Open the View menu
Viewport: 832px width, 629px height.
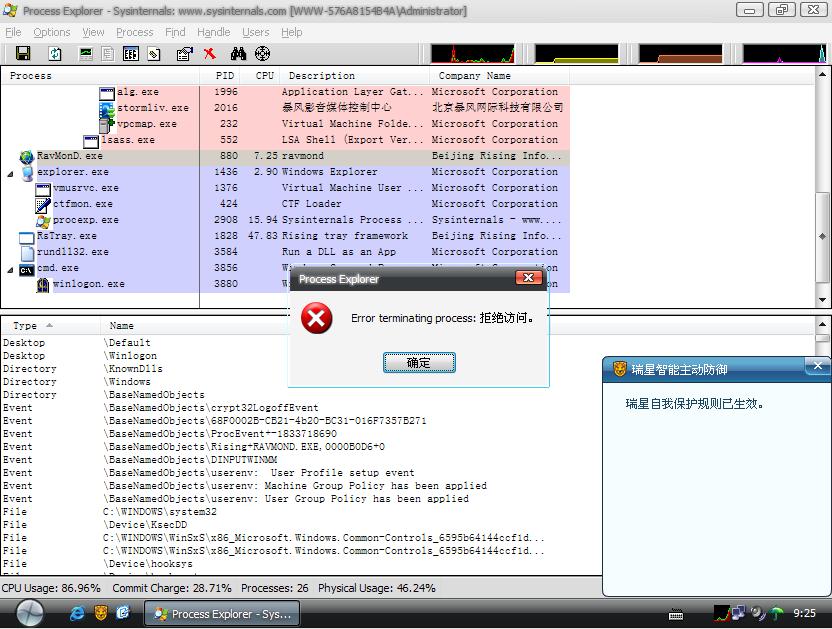point(93,32)
